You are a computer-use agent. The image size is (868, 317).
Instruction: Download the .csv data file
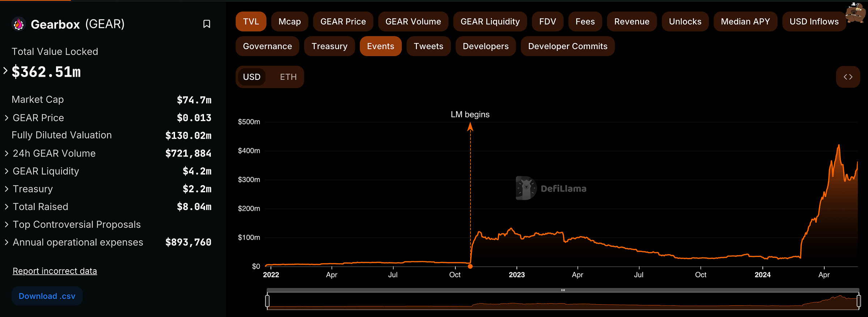point(47,296)
